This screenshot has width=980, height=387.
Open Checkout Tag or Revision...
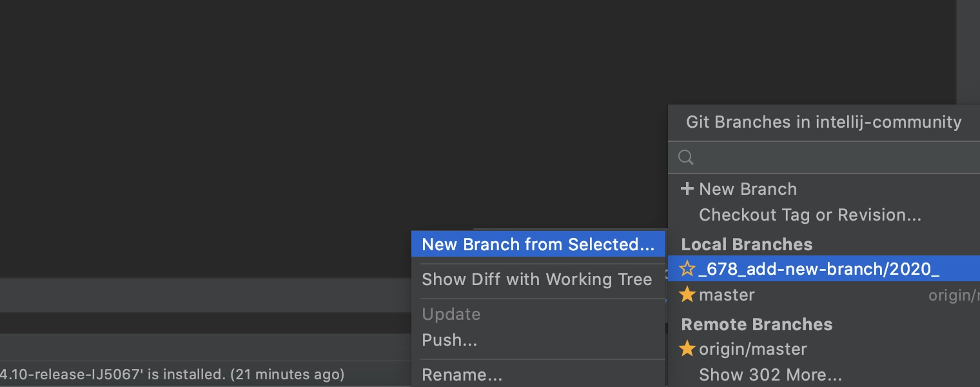coord(810,215)
